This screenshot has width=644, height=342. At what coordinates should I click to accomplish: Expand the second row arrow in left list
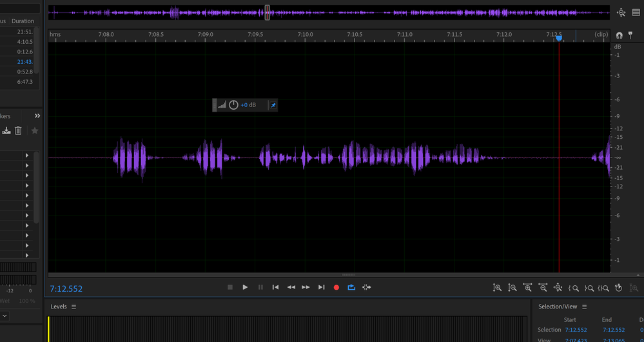click(27, 166)
